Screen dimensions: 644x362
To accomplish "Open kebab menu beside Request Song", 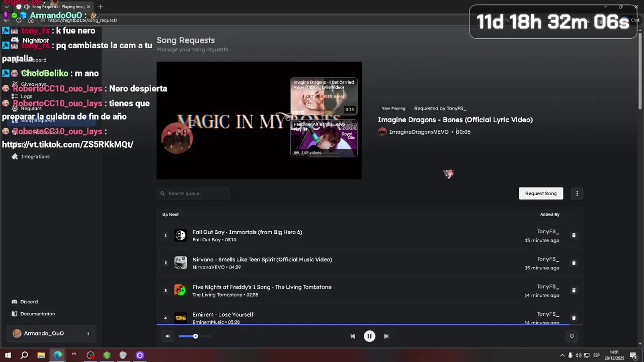I will click(577, 194).
